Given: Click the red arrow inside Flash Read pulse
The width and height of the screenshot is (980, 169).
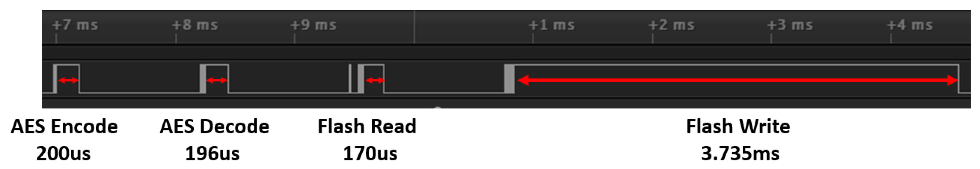Looking at the screenshot, I should point(375,80).
